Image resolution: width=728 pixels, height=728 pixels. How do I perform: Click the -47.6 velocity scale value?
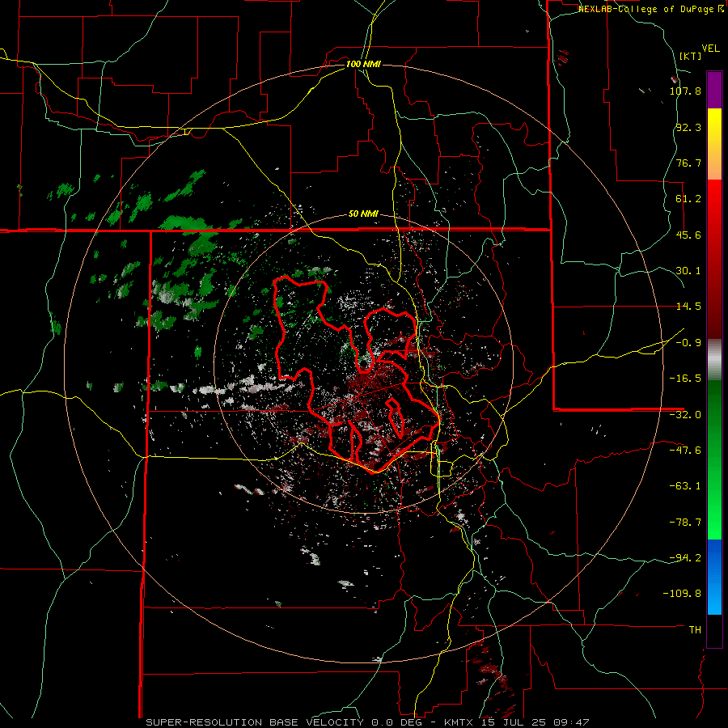(x=685, y=451)
